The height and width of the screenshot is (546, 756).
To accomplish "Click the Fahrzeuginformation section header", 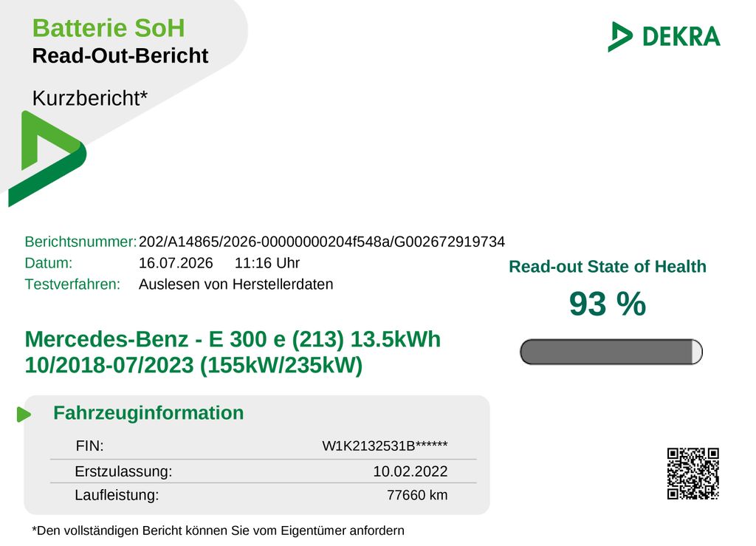I will click(148, 413).
